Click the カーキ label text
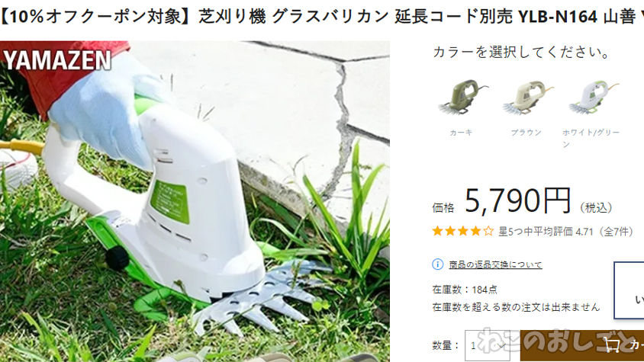 [x=461, y=133]
